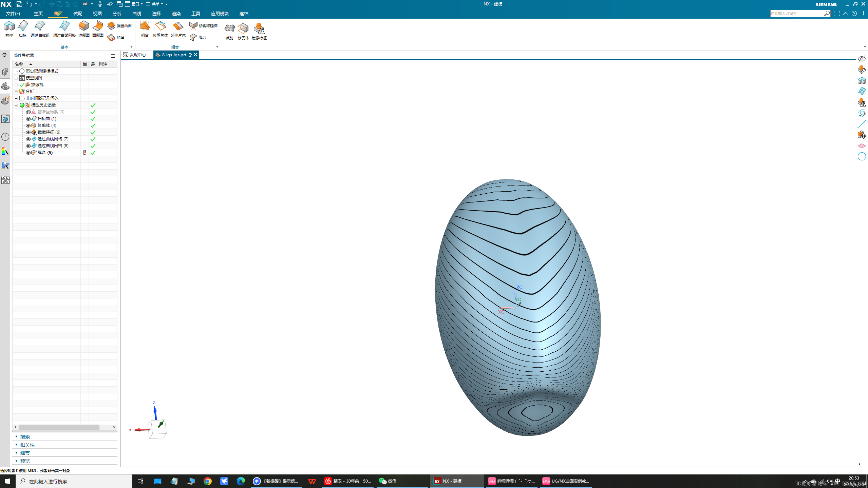Show the hidden 基准坐标系 (0)
Image resolution: width=868 pixels, height=488 pixels.
28,112
